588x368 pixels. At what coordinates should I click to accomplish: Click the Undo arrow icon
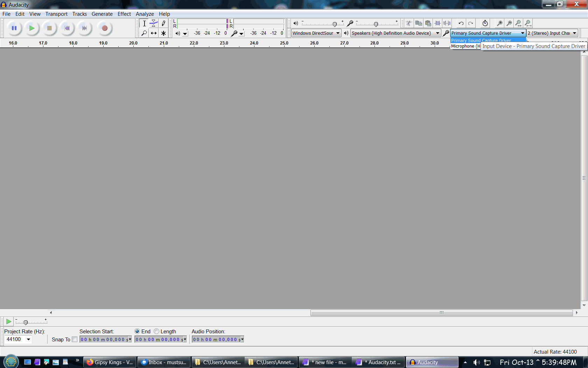tap(461, 23)
